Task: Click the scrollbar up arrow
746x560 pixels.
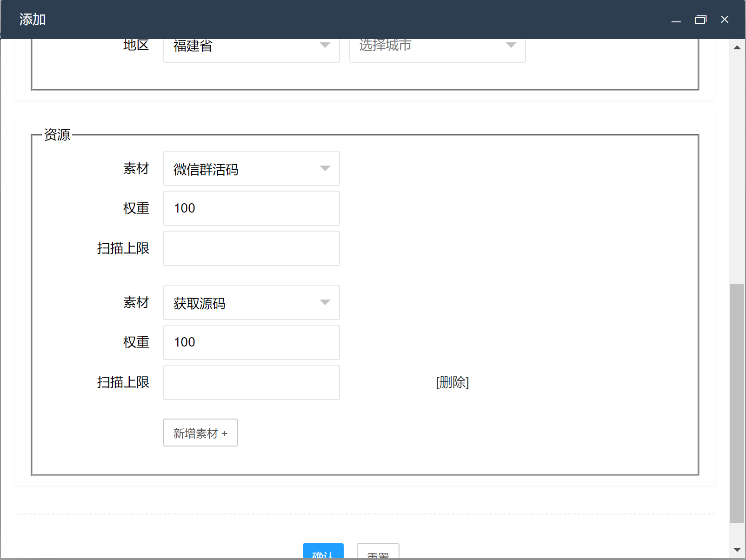Action: 737,47
